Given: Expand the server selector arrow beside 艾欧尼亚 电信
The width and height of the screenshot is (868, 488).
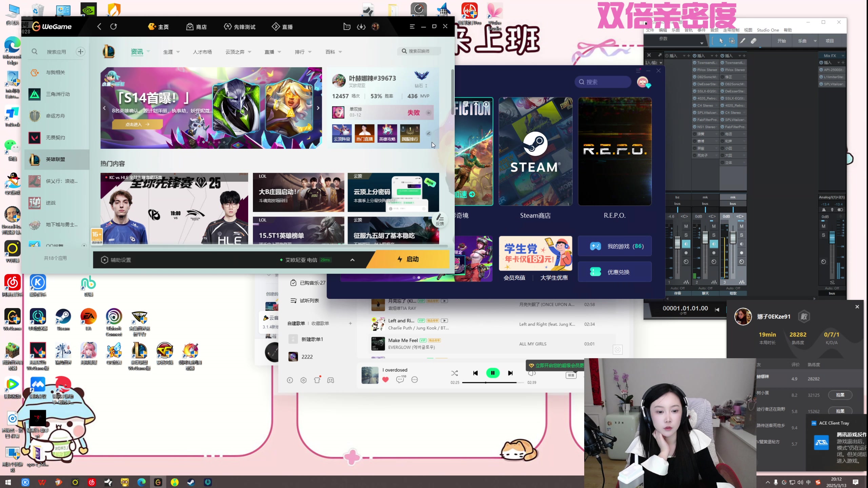Looking at the screenshot, I should 352,260.
